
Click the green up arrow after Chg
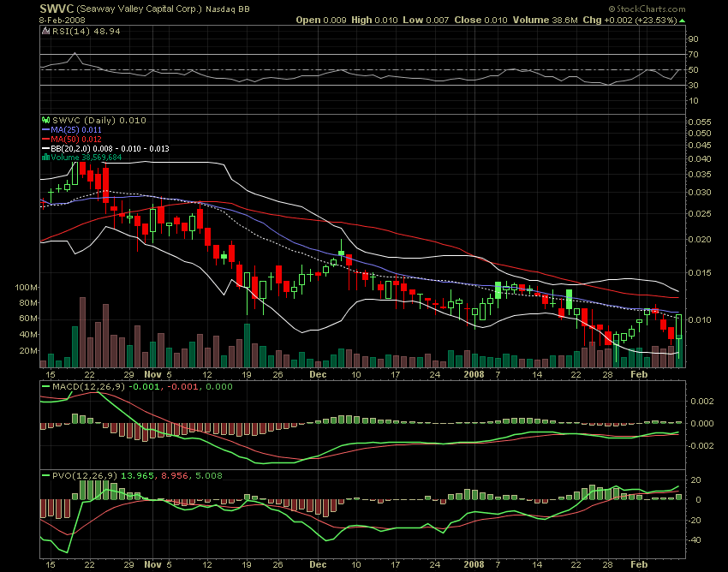point(682,21)
